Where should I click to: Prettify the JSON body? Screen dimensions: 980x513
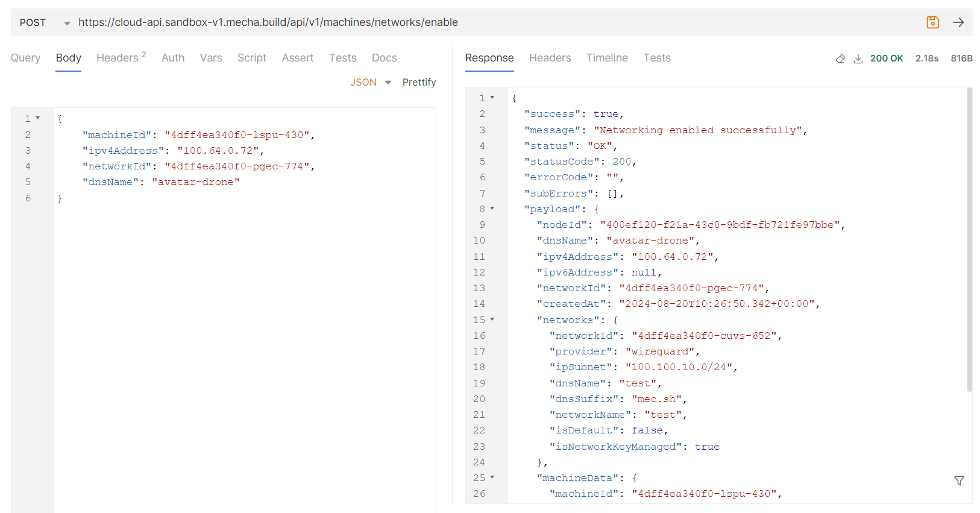419,82
